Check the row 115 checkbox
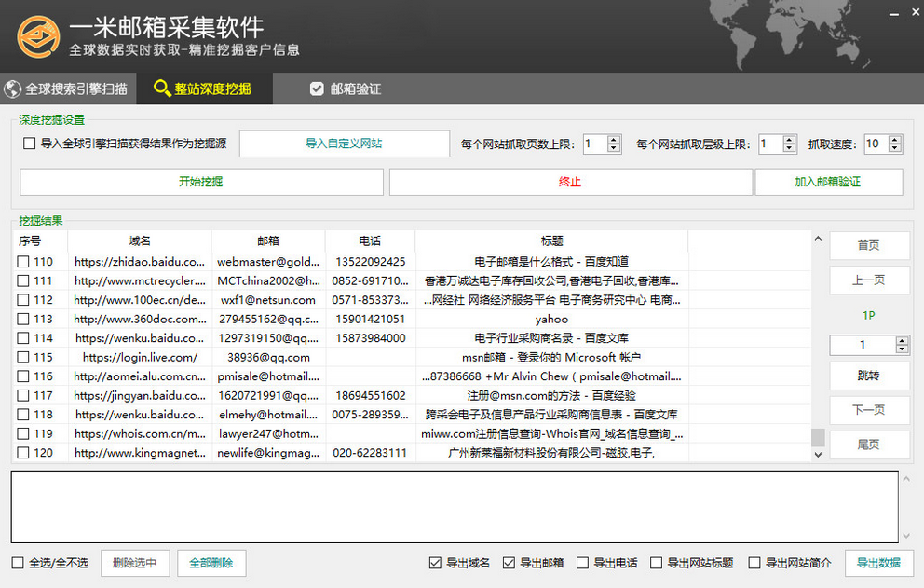Viewport: 924px width, 588px height. pos(23,357)
